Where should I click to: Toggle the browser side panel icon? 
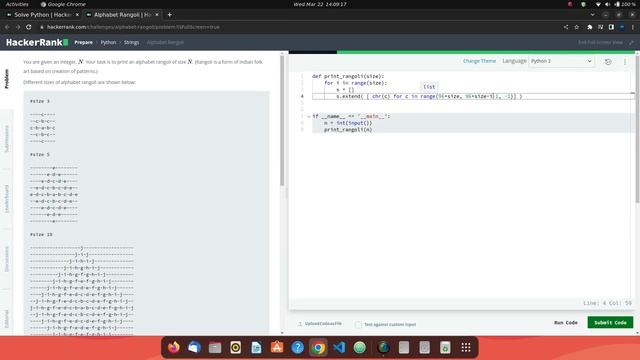click(x=611, y=27)
